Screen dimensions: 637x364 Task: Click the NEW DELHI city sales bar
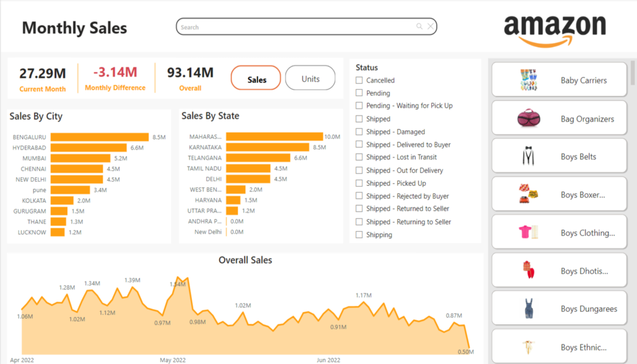(77, 179)
